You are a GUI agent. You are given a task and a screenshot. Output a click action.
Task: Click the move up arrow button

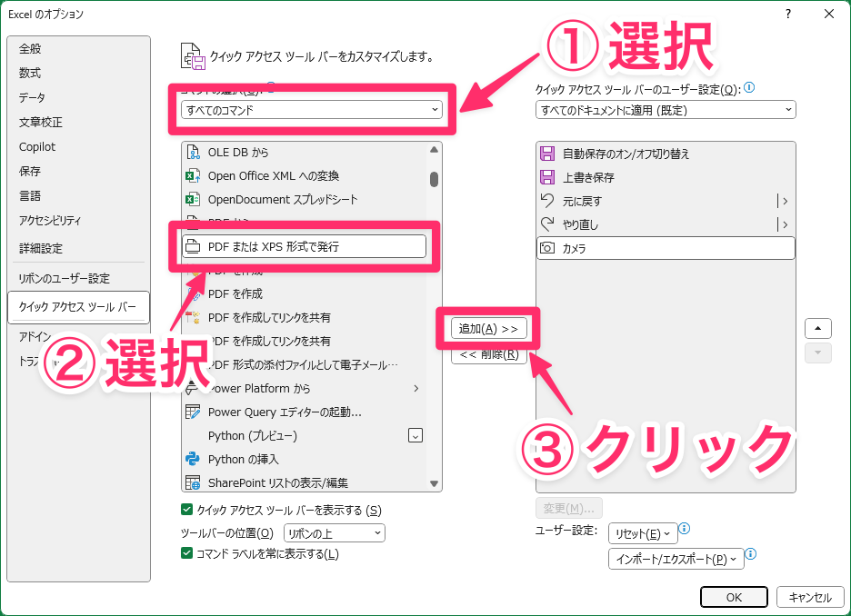click(x=817, y=328)
